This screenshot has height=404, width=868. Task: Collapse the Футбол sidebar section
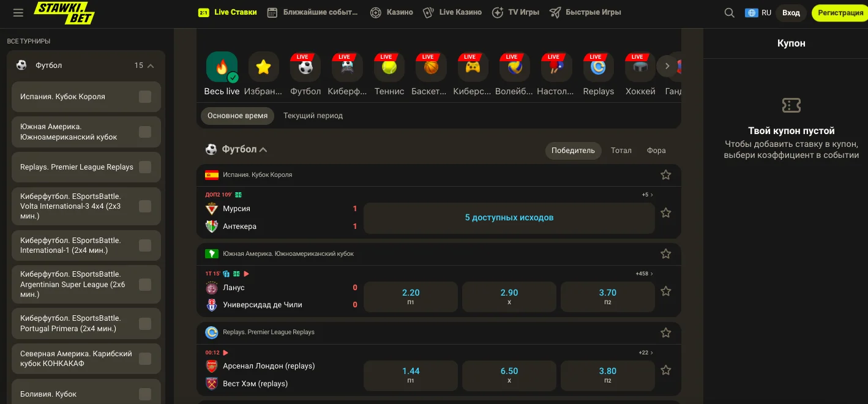pyautogui.click(x=151, y=65)
